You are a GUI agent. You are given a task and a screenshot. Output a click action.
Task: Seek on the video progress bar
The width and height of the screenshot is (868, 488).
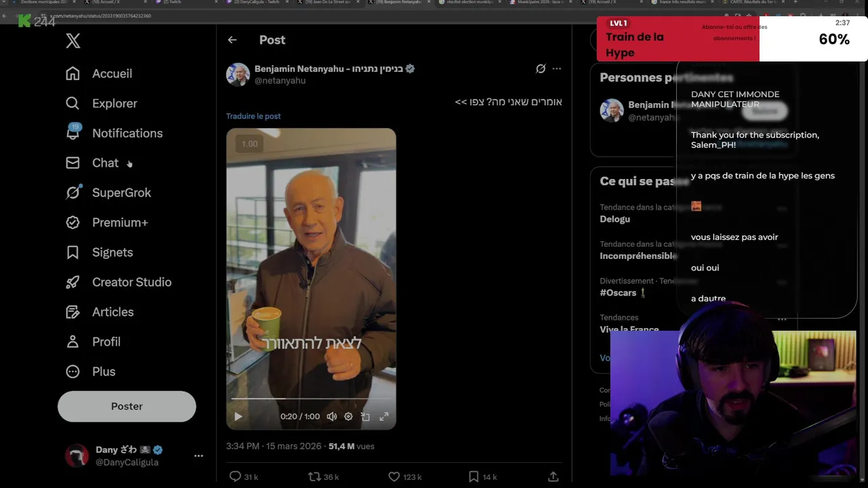(x=311, y=399)
